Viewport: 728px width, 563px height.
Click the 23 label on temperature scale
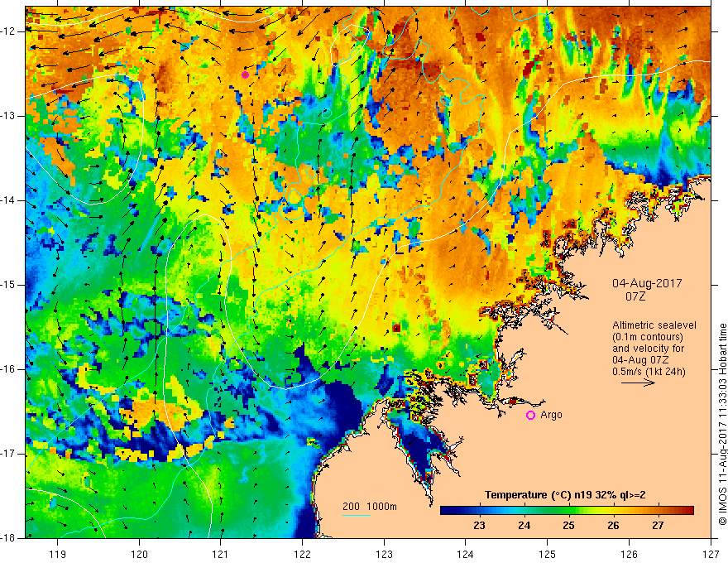coord(480,526)
